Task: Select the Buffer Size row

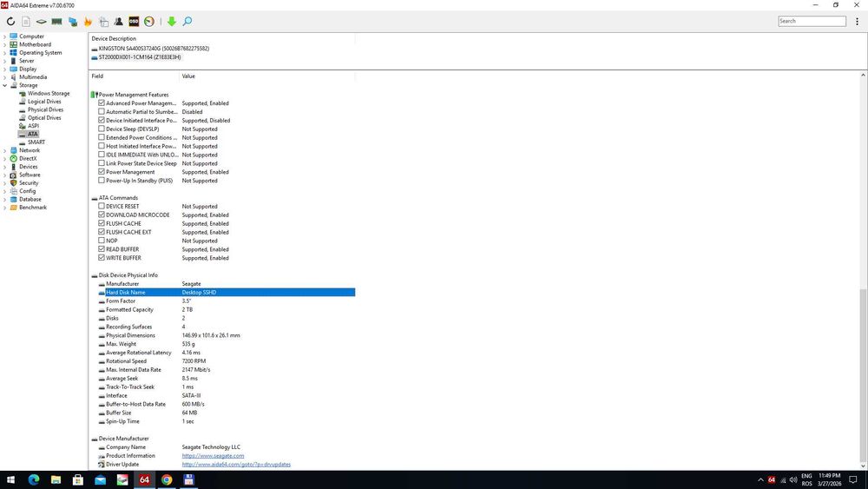Action: (227, 413)
